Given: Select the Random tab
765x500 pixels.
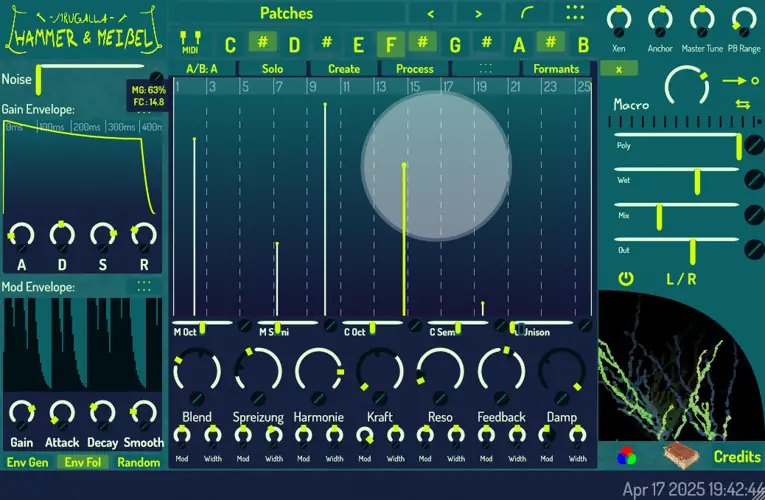Looking at the screenshot, I should click(138, 462).
